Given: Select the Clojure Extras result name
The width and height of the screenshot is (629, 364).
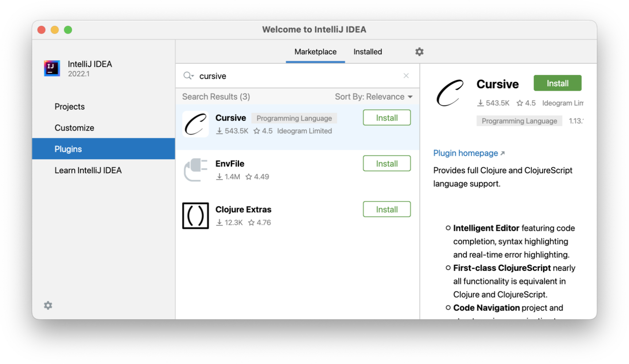Looking at the screenshot, I should [x=243, y=209].
